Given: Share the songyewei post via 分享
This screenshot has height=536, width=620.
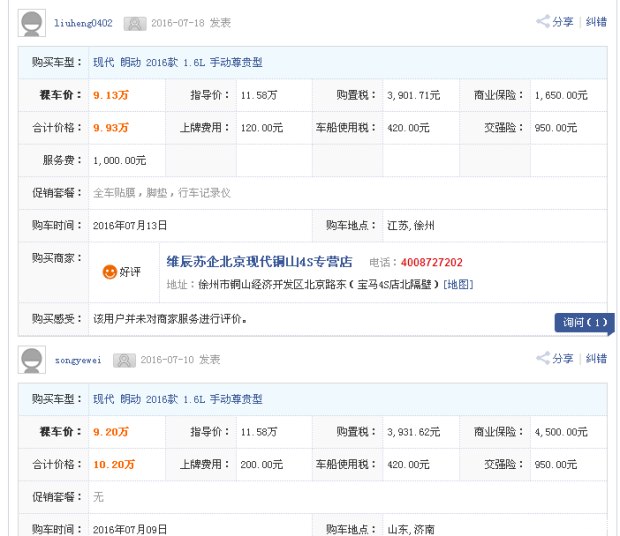Looking at the screenshot, I should click(x=555, y=359).
